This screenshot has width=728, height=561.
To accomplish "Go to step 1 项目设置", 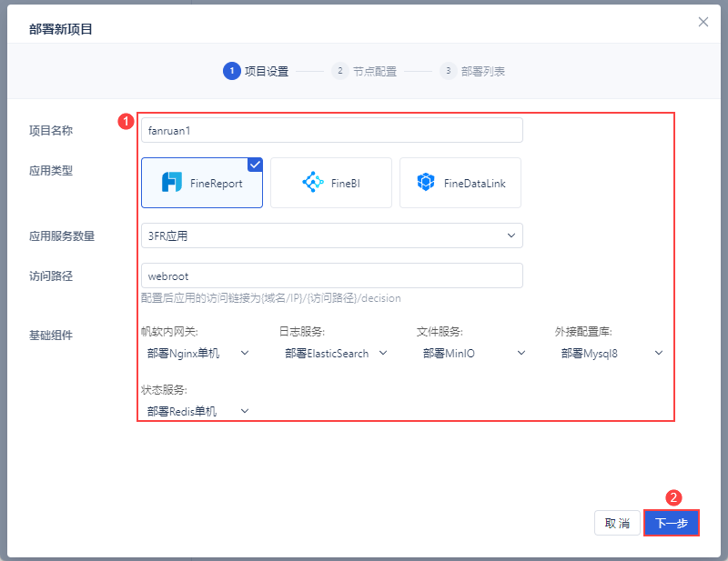I will pyautogui.click(x=256, y=71).
